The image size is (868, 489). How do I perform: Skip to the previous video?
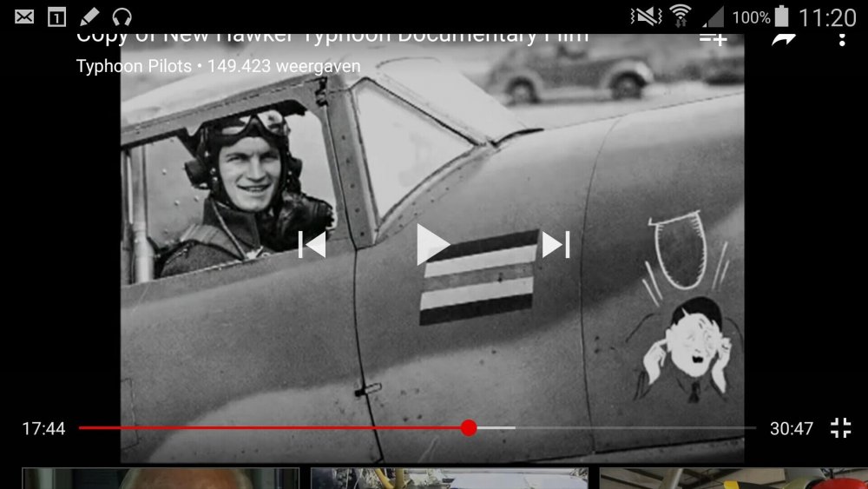click(x=312, y=245)
